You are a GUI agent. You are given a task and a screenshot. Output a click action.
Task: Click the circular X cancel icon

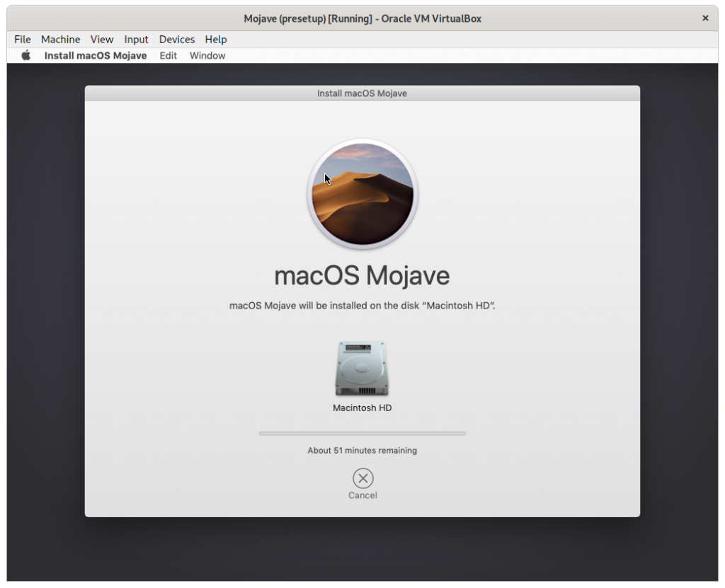tap(362, 478)
